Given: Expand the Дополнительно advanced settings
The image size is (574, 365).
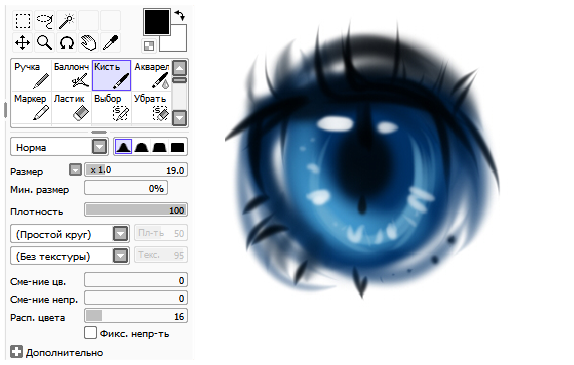Looking at the screenshot, I should click(x=16, y=352).
